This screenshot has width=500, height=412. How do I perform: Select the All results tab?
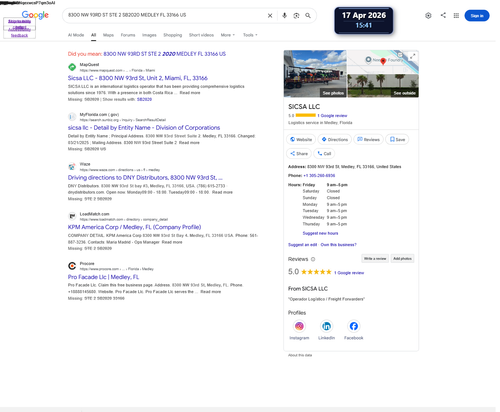(94, 35)
